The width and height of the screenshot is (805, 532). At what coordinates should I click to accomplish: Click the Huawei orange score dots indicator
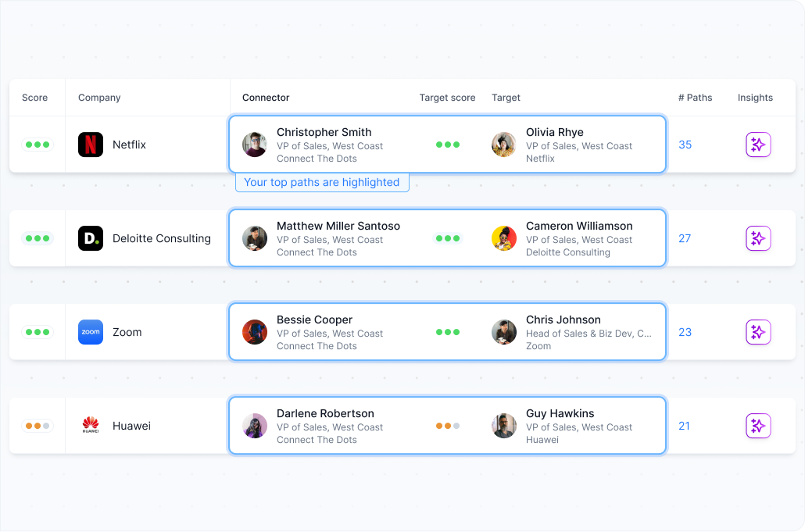click(37, 426)
